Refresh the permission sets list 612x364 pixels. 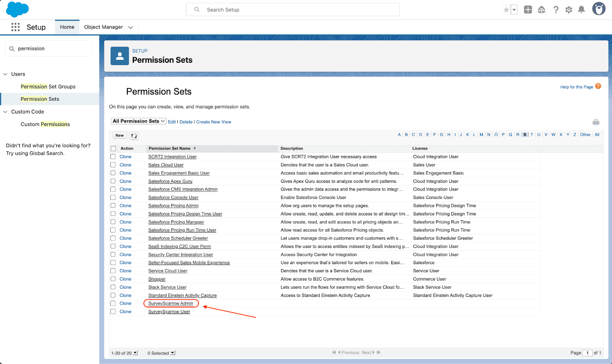(134, 136)
